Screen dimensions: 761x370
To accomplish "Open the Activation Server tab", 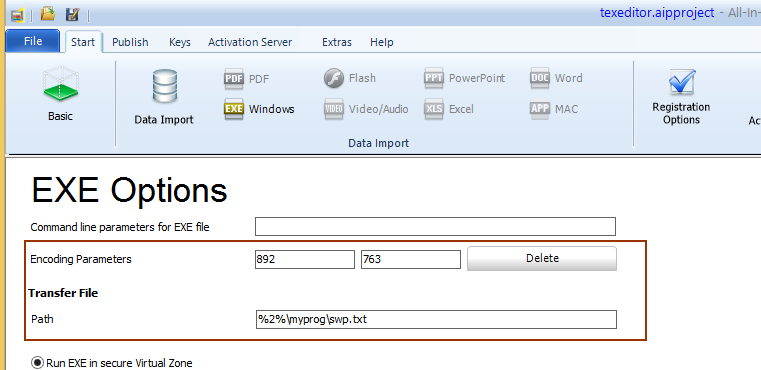I will pos(250,42).
